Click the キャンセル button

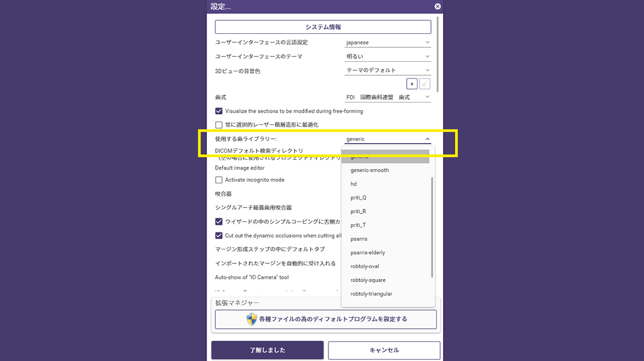click(x=384, y=350)
